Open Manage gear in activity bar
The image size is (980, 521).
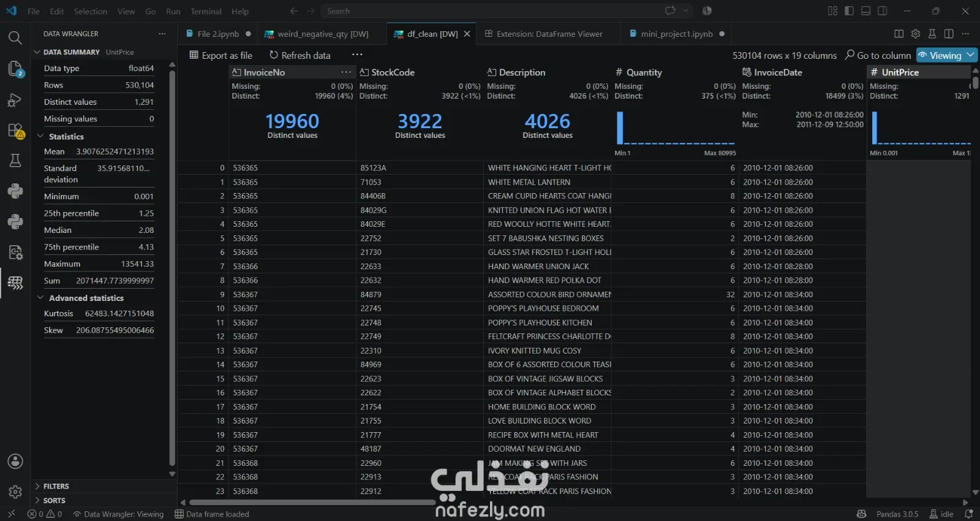coord(15,492)
